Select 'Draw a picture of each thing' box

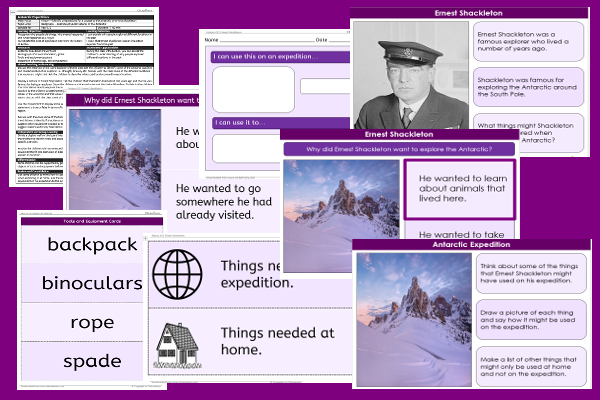pyautogui.click(x=531, y=320)
